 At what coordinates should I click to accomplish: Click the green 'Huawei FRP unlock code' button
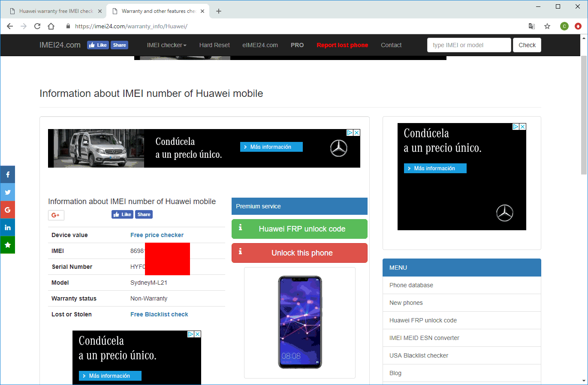pos(299,229)
